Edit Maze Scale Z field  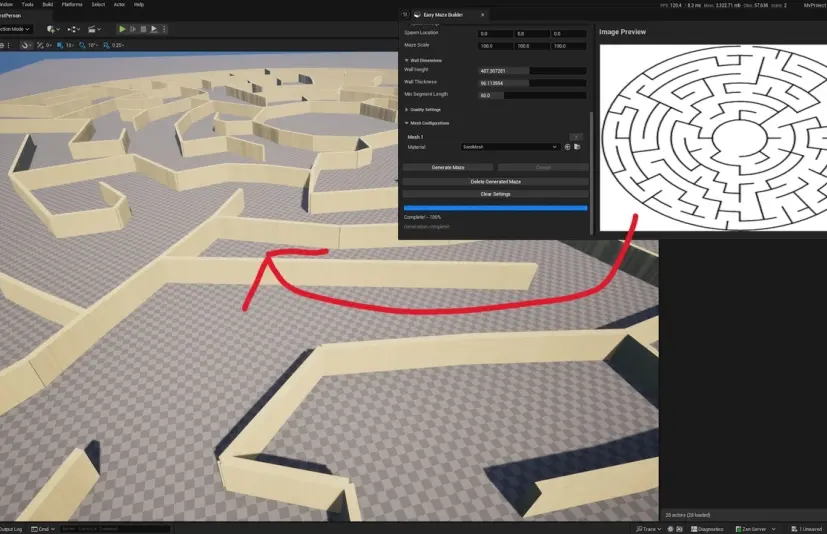(x=569, y=46)
